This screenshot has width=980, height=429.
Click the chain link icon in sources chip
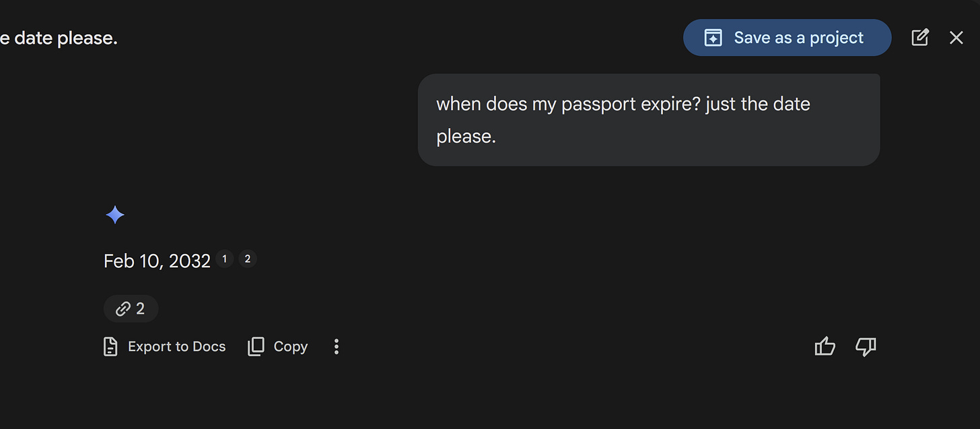pos(123,309)
